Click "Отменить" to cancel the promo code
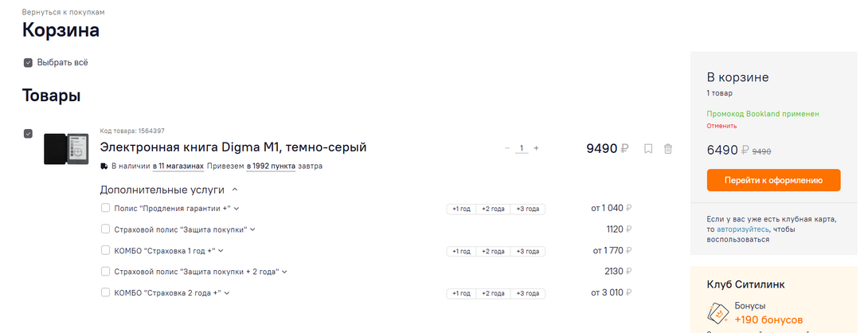This screenshot has height=333, width=868. click(x=721, y=126)
